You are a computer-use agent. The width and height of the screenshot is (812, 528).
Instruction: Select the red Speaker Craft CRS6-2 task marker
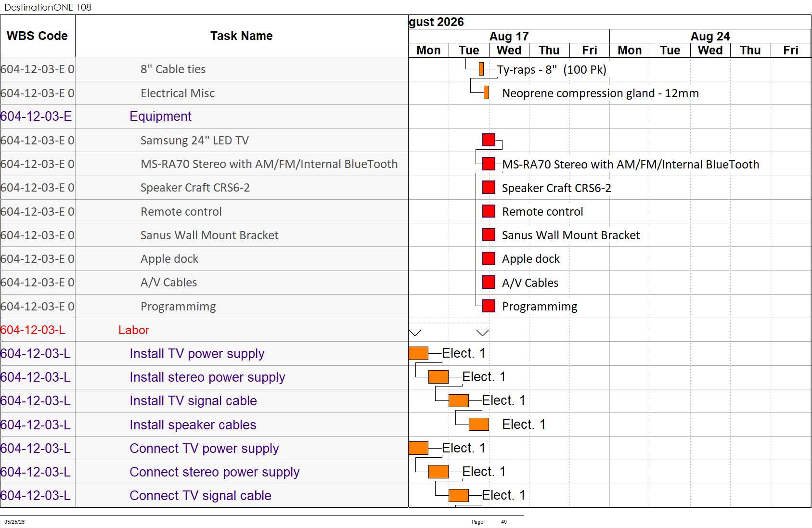[x=489, y=187]
